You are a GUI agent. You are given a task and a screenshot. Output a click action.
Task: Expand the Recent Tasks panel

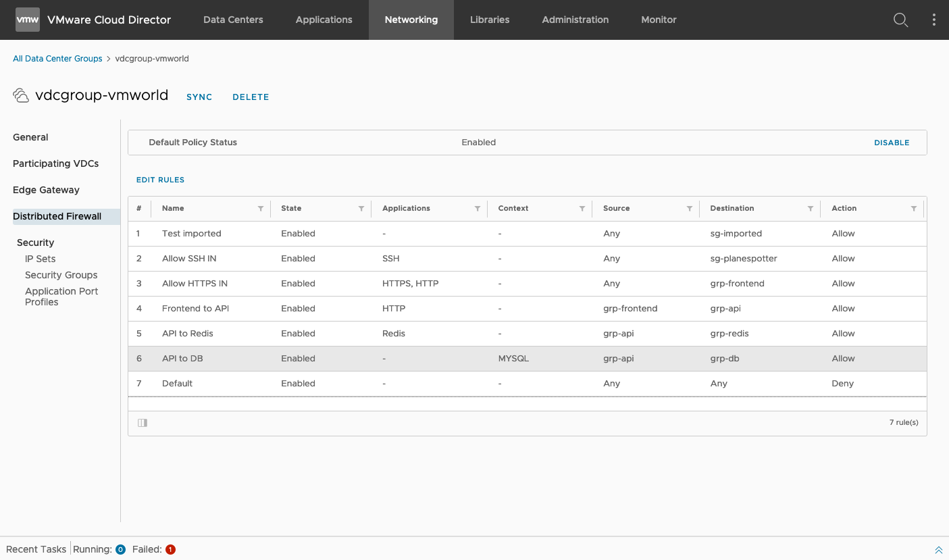[938, 550]
